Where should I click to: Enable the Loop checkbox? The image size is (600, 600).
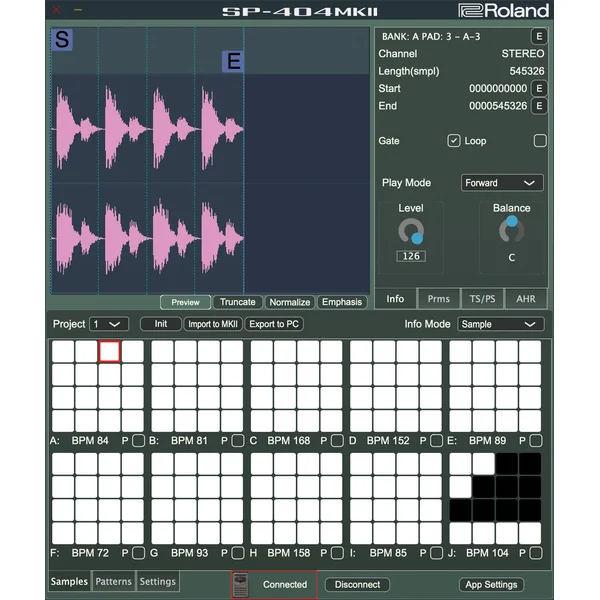click(540, 141)
